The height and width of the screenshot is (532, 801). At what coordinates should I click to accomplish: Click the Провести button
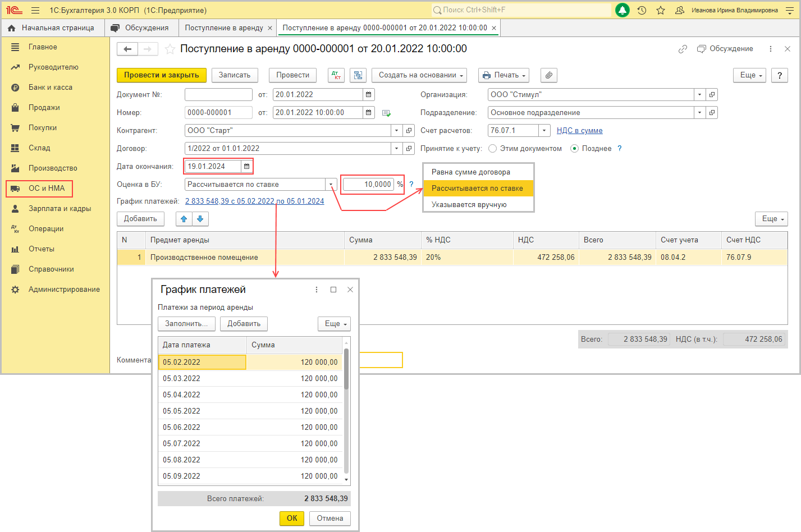pyautogui.click(x=292, y=75)
